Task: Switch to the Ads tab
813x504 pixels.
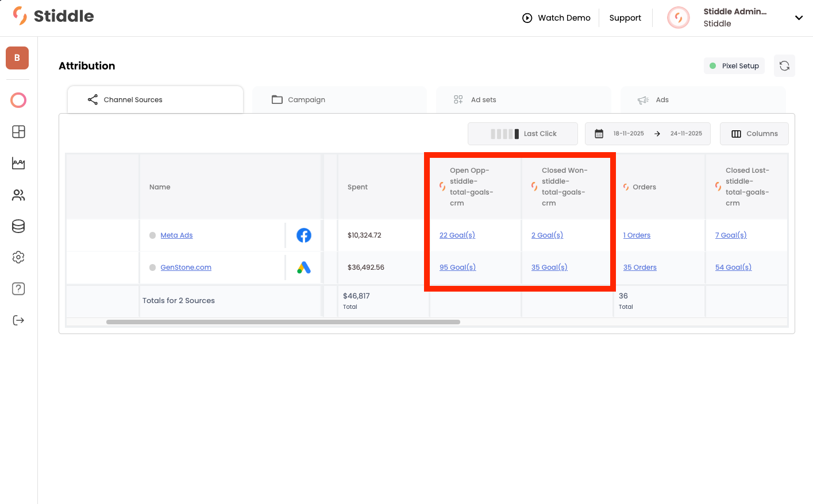Action: 703,100
